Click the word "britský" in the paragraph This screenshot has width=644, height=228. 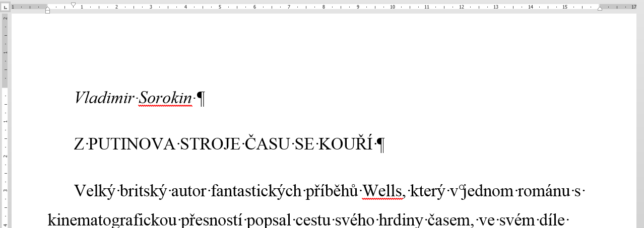point(144,191)
